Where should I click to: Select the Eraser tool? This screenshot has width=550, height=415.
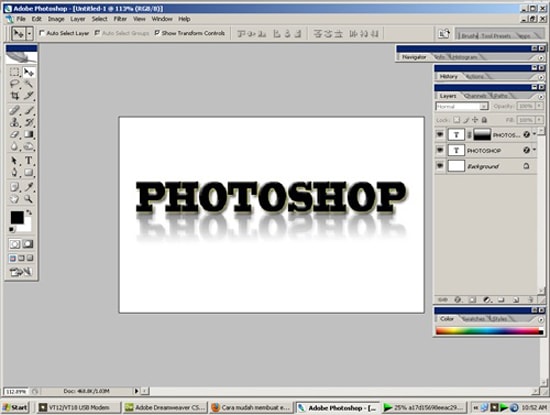pyautogui.click(x=14, y=134)
